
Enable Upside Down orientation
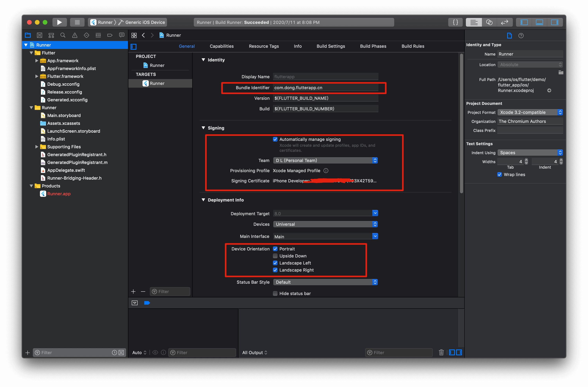(275, 256)
